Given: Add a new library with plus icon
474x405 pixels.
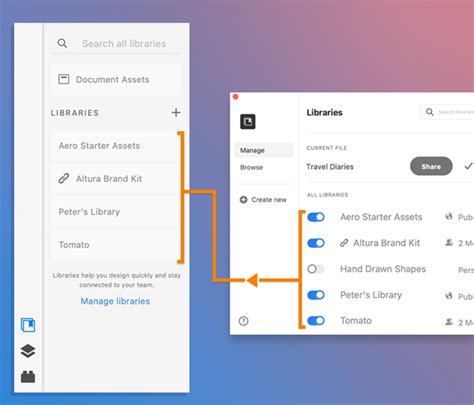Looking at the screenshot, I should [176, 113].
